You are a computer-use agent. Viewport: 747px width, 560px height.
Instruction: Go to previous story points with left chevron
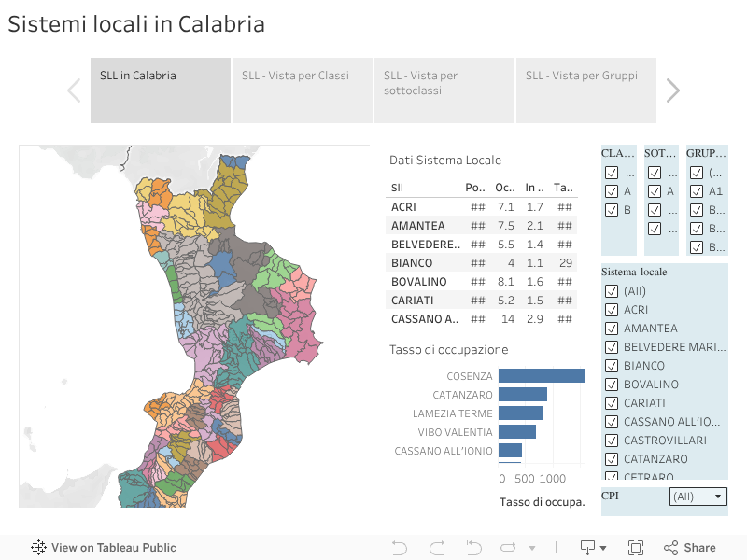pos(74,91)
